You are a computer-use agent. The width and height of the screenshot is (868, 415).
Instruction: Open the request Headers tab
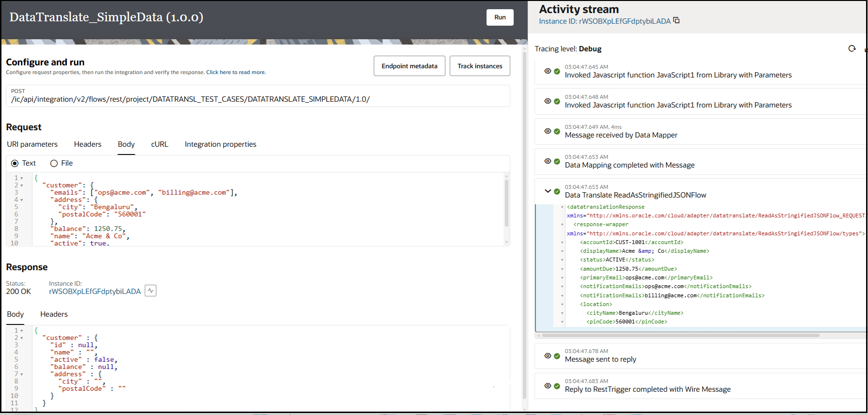88,144
